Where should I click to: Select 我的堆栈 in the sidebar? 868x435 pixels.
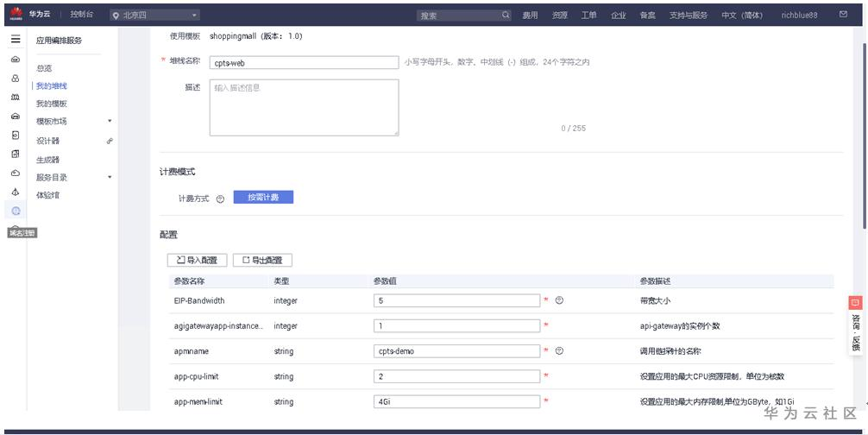click(x=52, y=85)
